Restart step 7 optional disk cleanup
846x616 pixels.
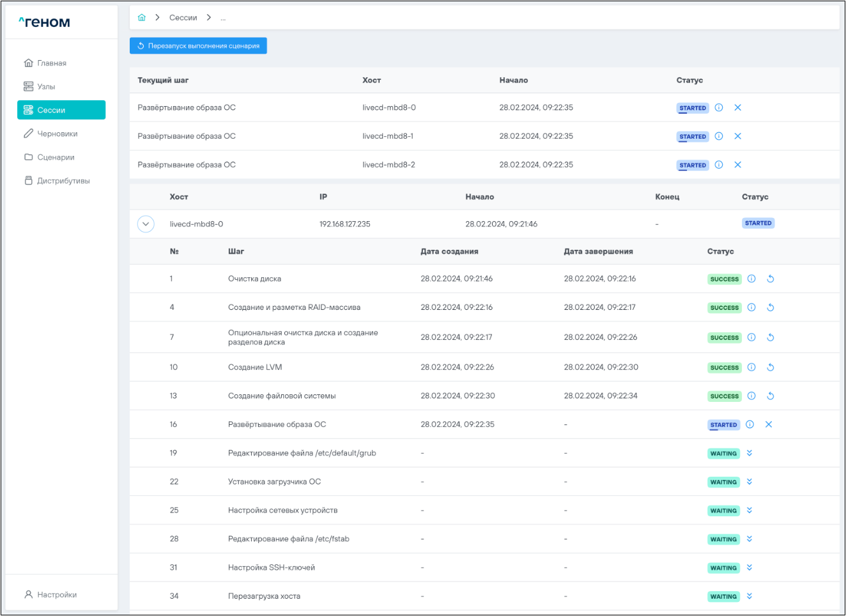click(x=770, y=337)
